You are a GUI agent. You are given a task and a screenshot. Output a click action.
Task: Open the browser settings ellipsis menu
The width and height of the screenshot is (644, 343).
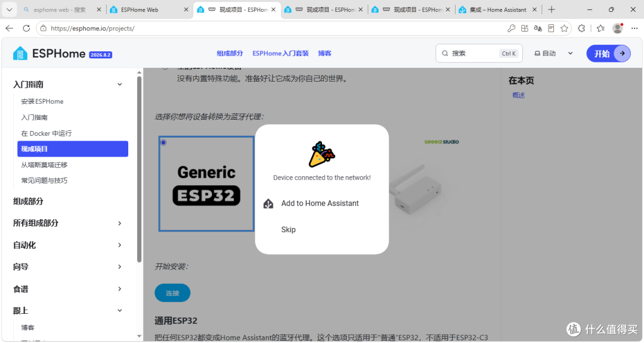(x=634, y=29)
